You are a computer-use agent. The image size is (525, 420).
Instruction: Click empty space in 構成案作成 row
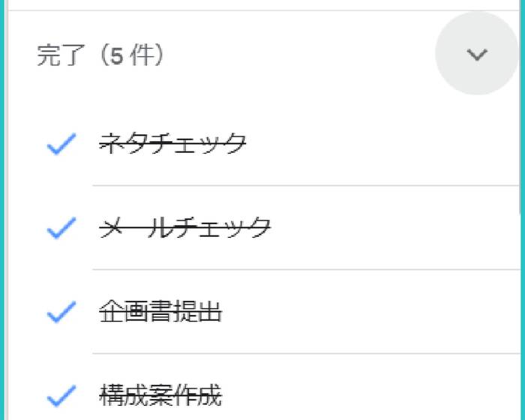tap(370, 391)
